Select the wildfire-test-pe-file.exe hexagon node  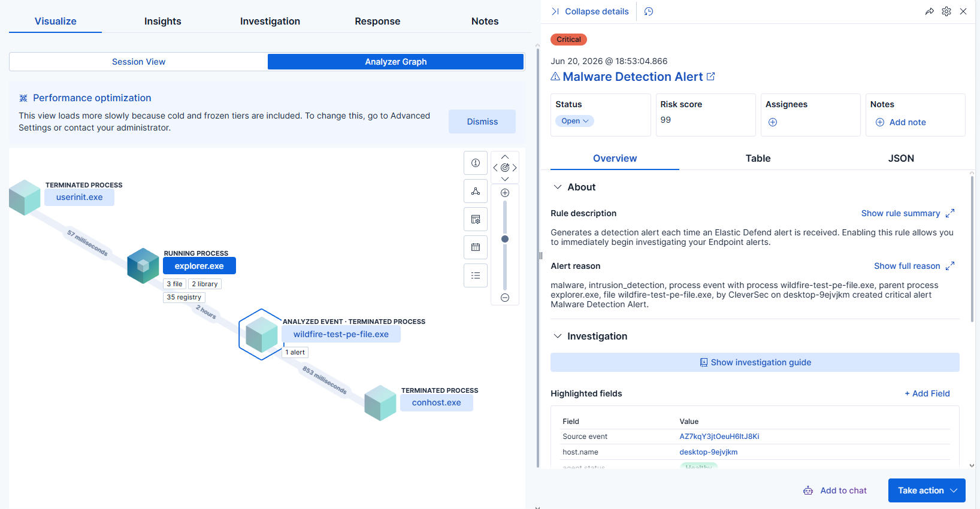coord(261,334)
